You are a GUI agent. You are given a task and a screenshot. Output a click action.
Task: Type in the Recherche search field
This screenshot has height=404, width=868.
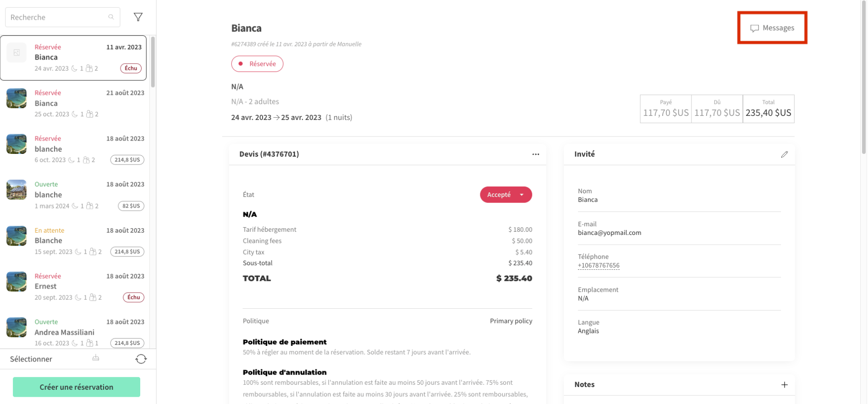(x=57, y=17)
